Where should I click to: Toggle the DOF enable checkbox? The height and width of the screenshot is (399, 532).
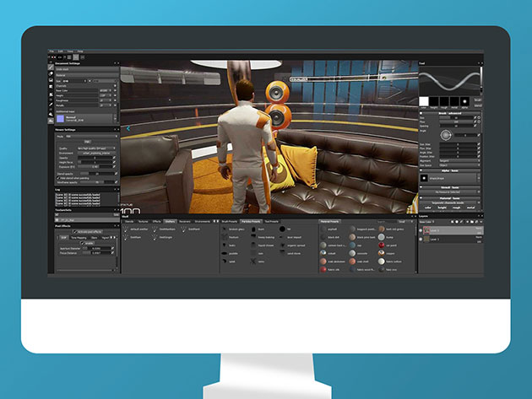click(82, 243)
